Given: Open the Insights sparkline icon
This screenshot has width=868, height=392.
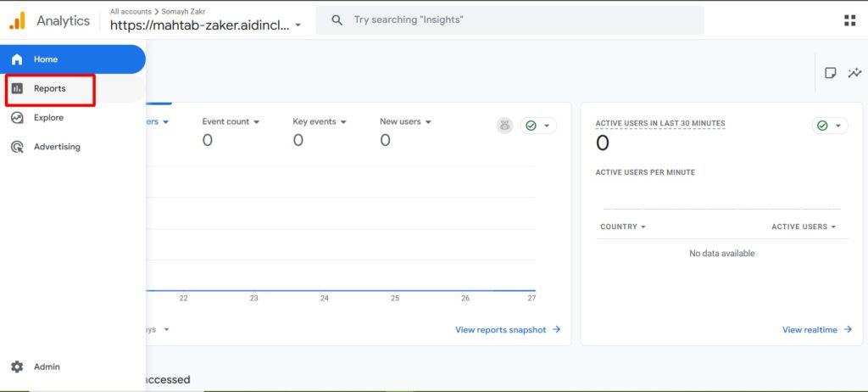Looking at the screenshot, I should (x=854, y=73).
